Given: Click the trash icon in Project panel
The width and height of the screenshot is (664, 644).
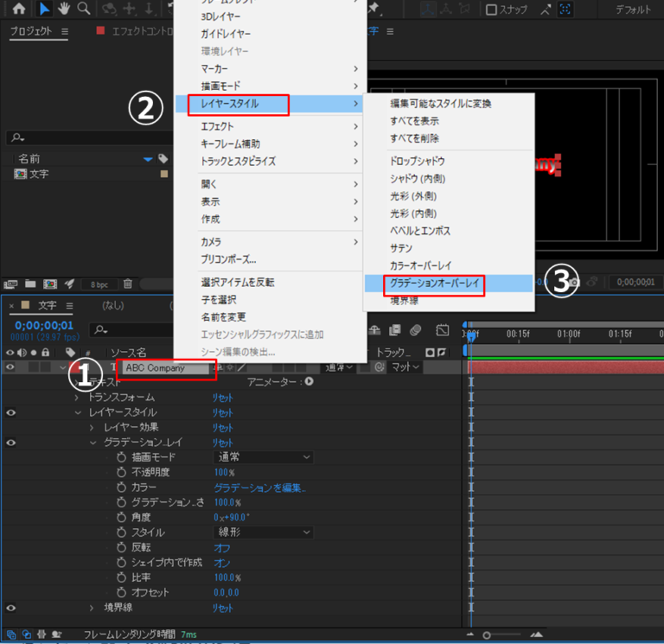Looking at the screenshot, I should tap(128, 284).
